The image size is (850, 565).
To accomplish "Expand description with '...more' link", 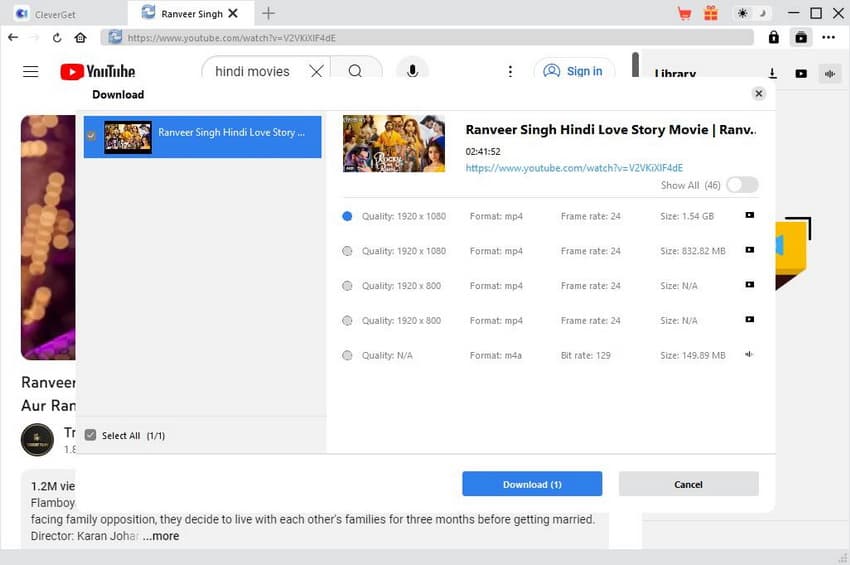I will point(160,536).
